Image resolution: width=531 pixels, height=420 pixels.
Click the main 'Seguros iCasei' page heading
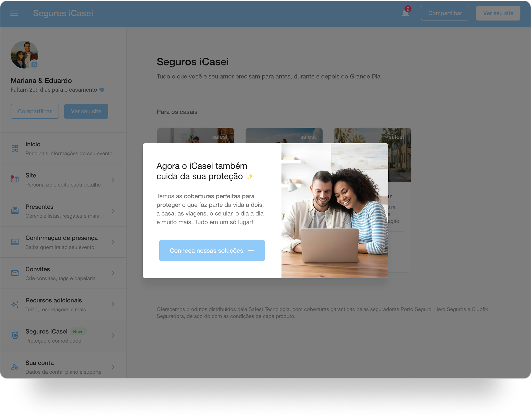coord(193,62)
